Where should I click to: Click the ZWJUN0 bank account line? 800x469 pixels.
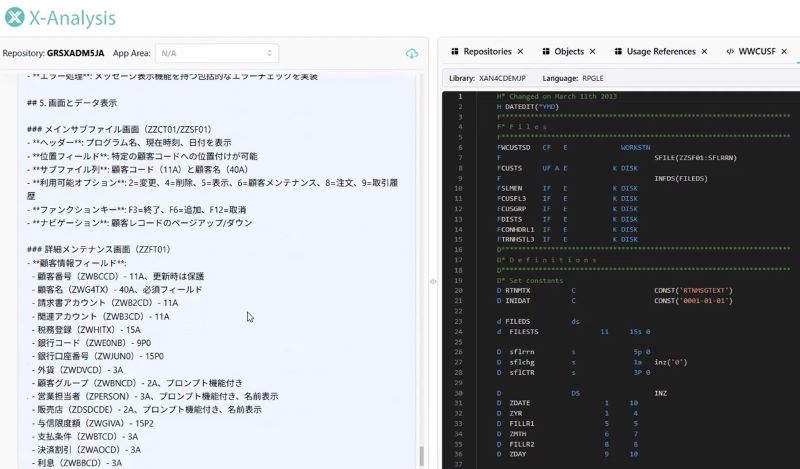tap(97, 356)
